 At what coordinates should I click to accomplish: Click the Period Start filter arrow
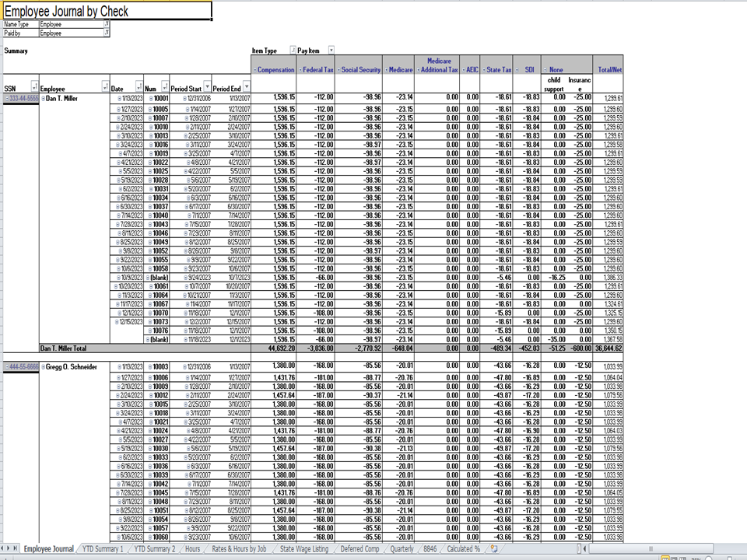point(206,86)
